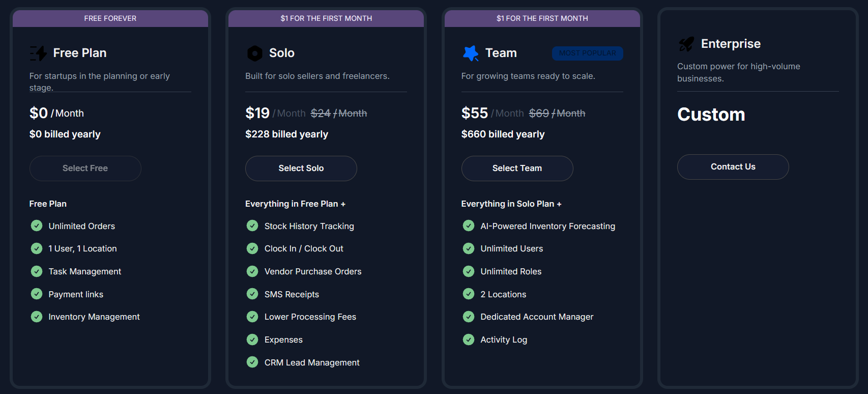Click check icon beside 1 User, 1 Location
This screenshot has width=868, height=394.
pos(37,248)
